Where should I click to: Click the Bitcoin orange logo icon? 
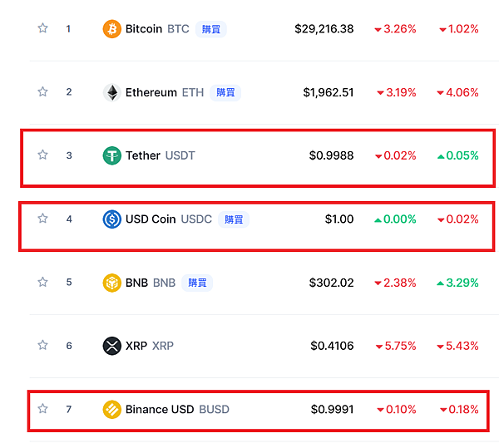111,29
